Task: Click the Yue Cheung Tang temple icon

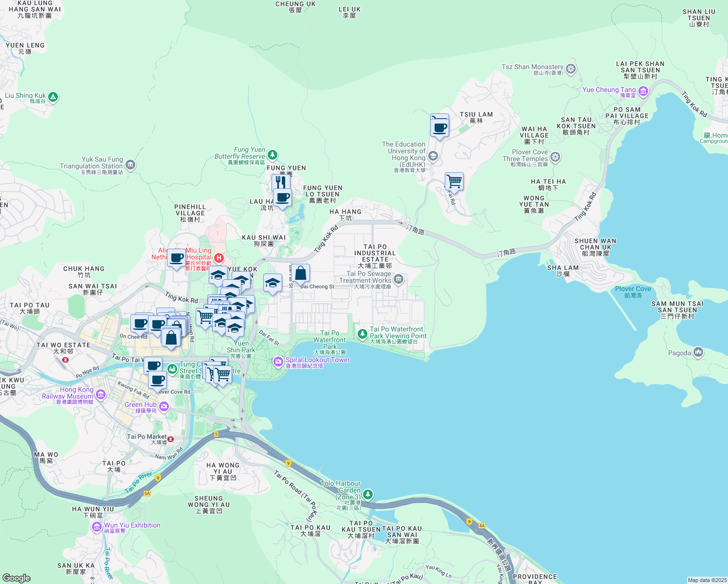Action: 643,91
